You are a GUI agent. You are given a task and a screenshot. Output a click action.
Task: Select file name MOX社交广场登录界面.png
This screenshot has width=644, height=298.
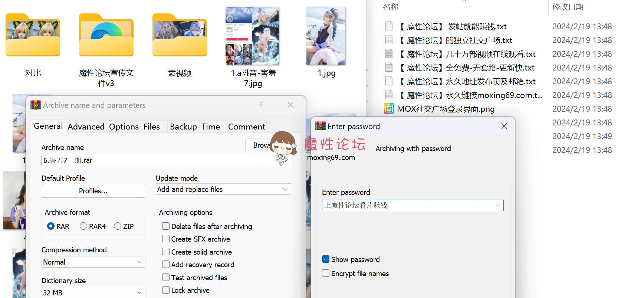446,109
